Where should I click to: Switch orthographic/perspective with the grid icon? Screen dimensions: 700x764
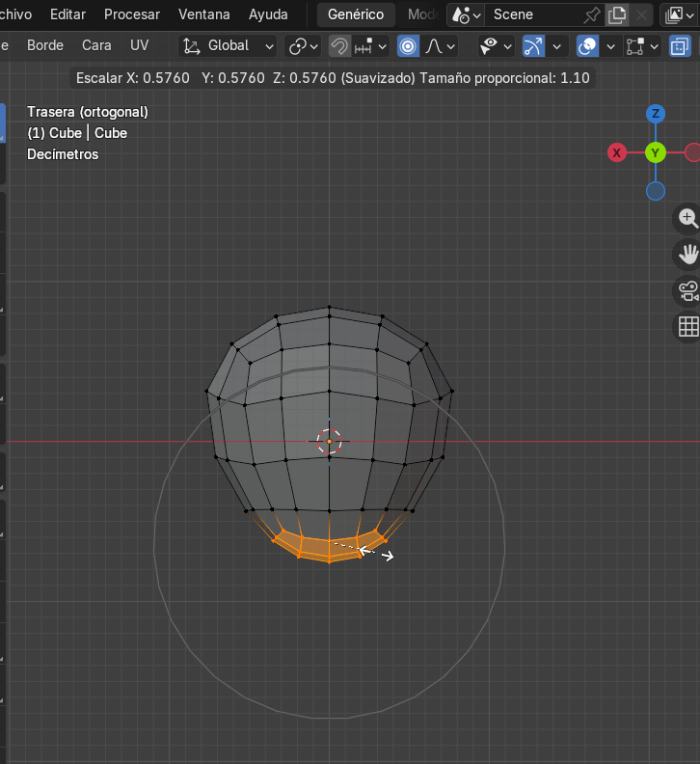pyautogui.click(x=687, y=327)
